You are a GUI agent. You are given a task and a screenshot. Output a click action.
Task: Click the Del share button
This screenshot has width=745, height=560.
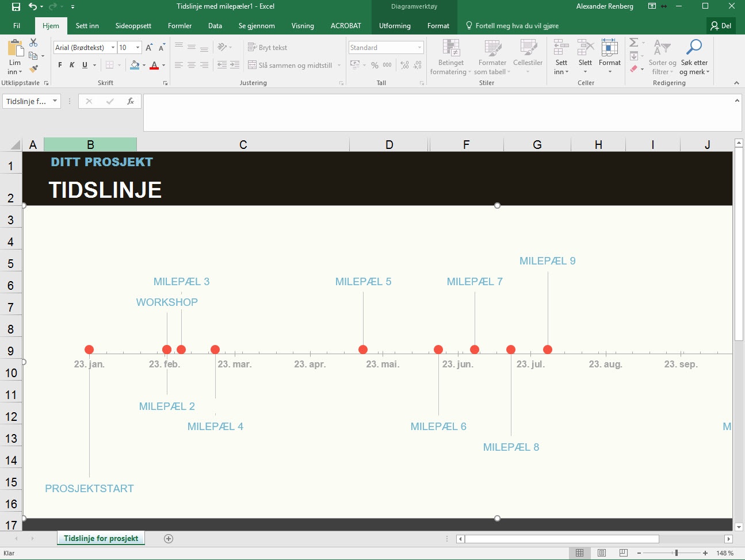coord(721,26)
